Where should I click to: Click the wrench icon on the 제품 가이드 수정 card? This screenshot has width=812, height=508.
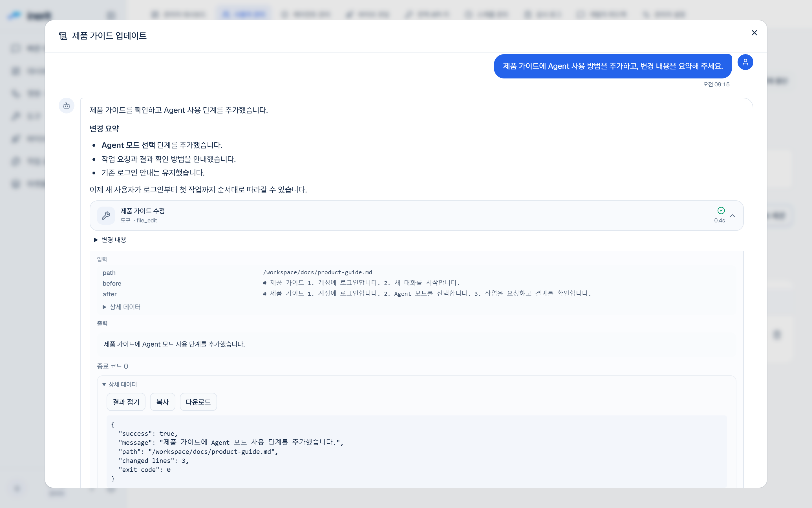tap(106, 215)
